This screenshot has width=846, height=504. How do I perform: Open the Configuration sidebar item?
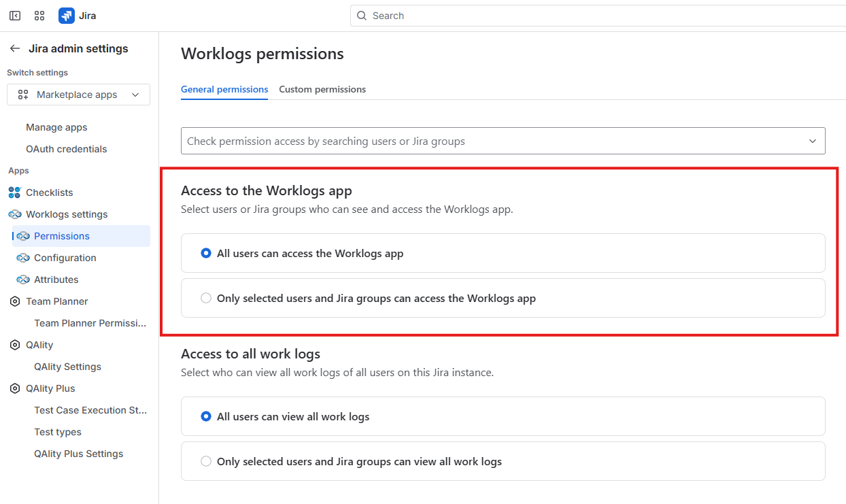coord(65,258)
